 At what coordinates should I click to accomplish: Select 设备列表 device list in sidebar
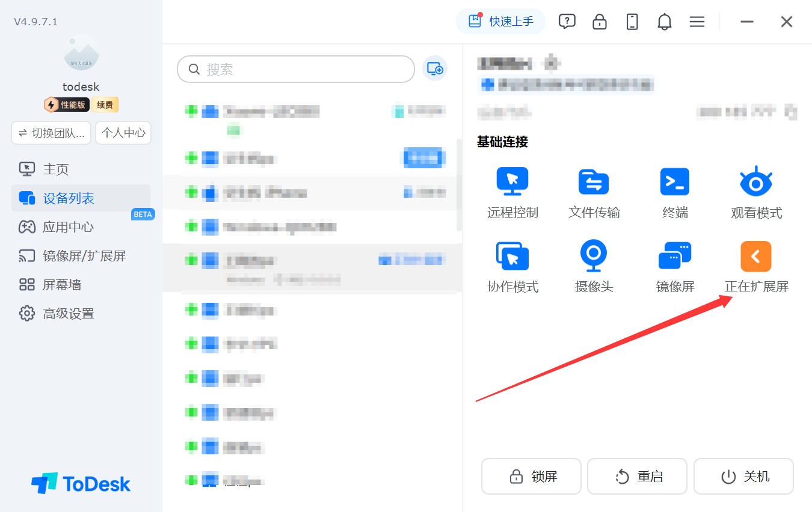[x=81, y=198]
